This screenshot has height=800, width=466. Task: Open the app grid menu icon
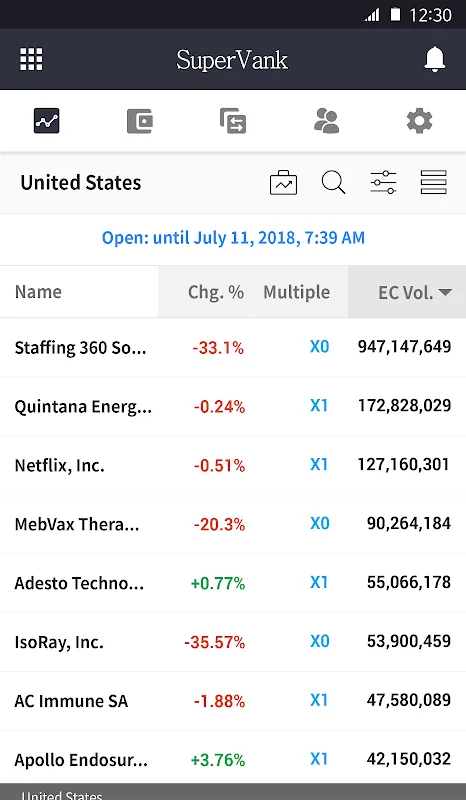tap(31, 59)
